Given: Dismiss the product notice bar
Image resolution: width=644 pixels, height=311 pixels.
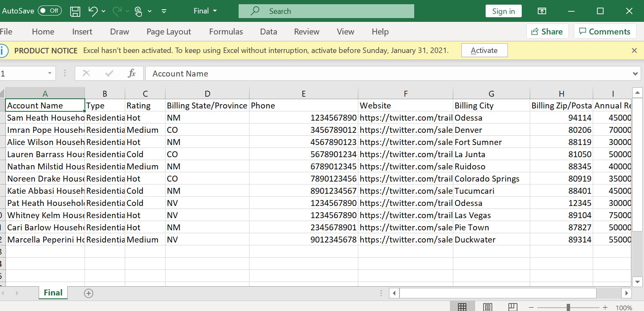Looking at the screenshot, I should (634, 50).
